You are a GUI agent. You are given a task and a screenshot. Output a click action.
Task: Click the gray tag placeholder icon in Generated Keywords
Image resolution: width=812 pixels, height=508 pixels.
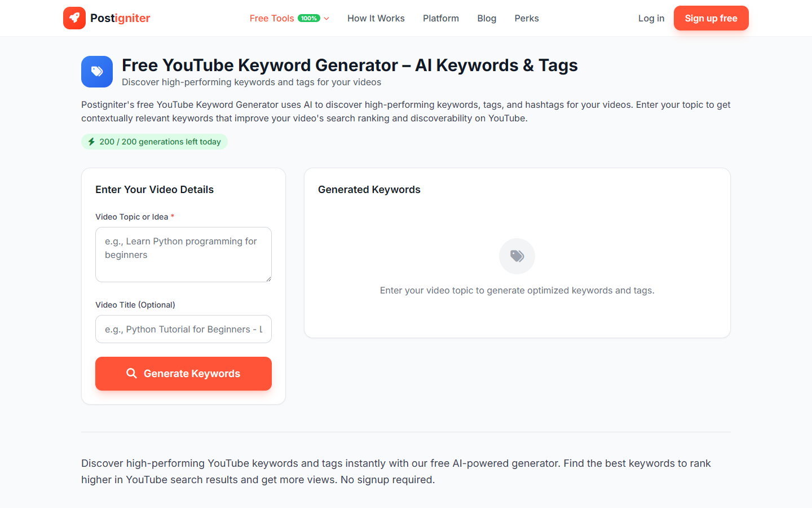coord(517,256)
